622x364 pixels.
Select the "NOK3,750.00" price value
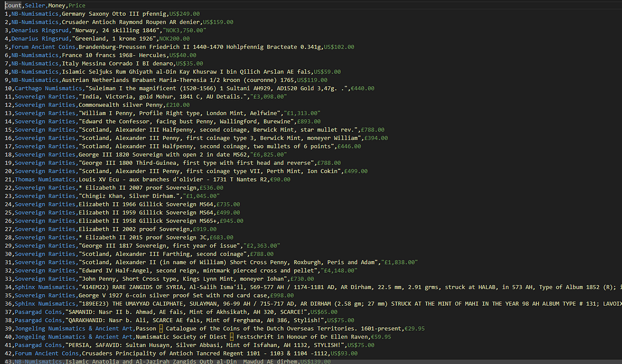click(185, 30)
